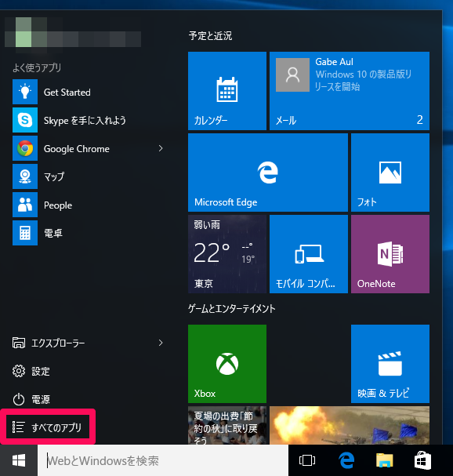The width and height of the screenshot is (453, 476).
Task: Open the マップ app icon
Action: (x=25, y=176)
